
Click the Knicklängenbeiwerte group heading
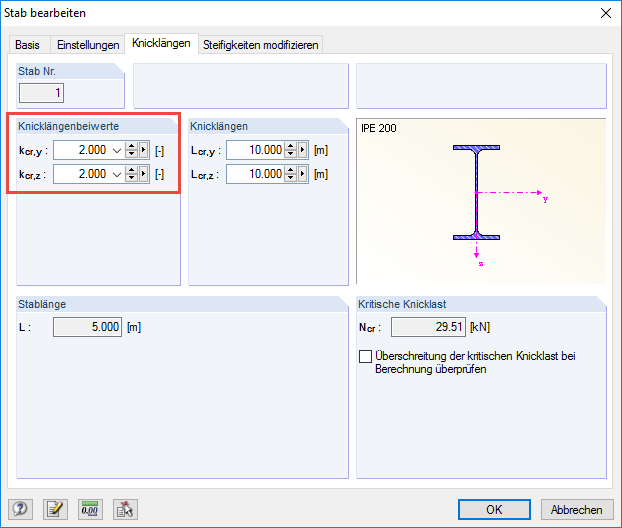[x=69, y=126]
